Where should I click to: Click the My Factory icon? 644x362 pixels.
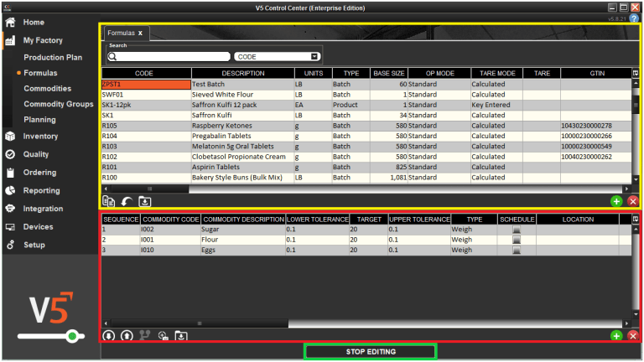tap(10, 40)
